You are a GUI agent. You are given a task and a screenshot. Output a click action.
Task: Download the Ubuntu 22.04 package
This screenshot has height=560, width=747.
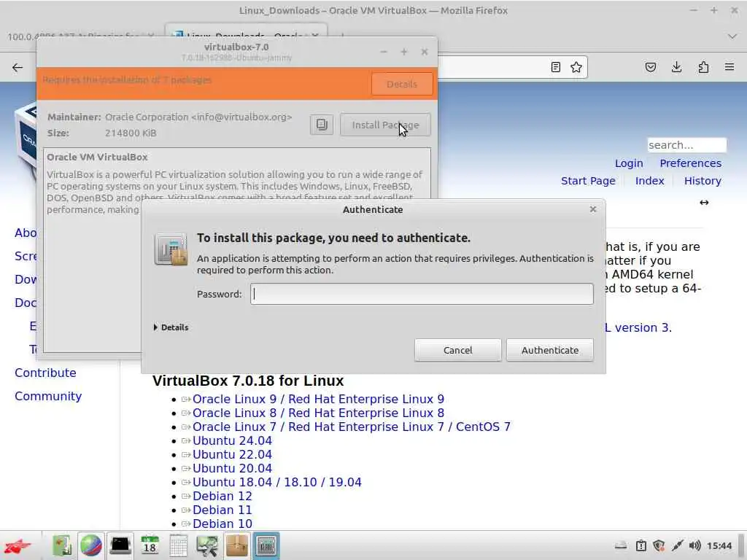click(x=232, y=454)
